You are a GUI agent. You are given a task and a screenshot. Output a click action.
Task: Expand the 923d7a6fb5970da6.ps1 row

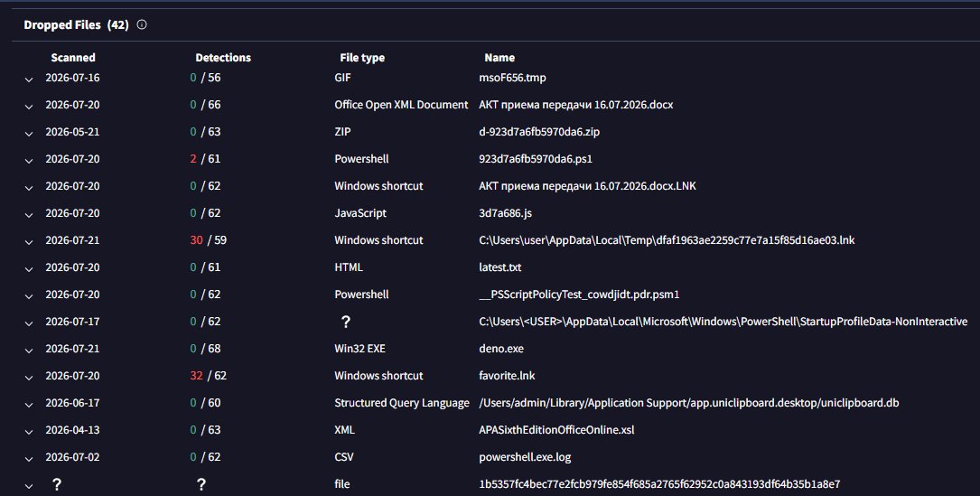pyautogui.click(x=29, y=161)
